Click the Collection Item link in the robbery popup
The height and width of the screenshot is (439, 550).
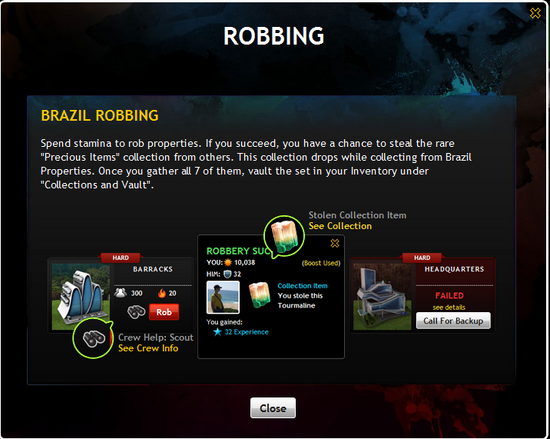tap(302, 286)
